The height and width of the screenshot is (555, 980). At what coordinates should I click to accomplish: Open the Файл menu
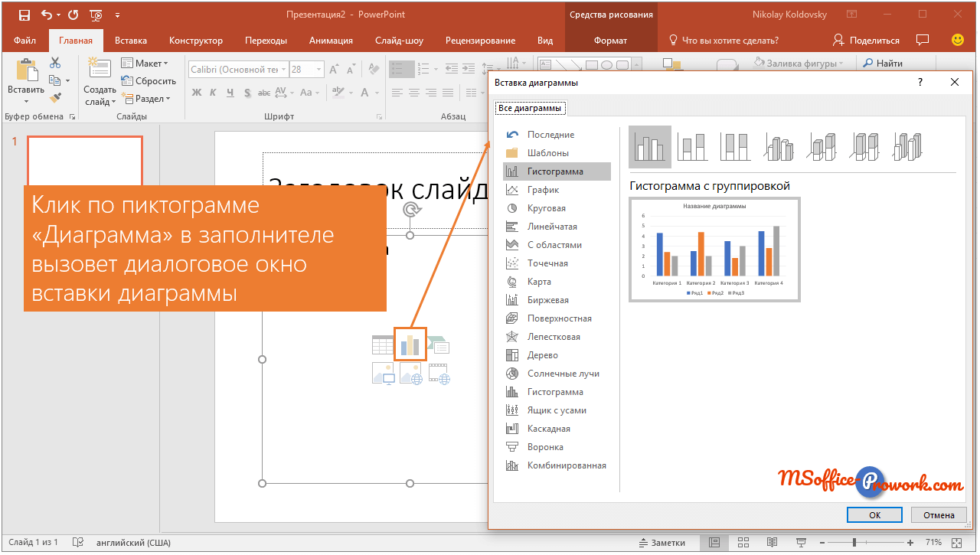[24, 41]
